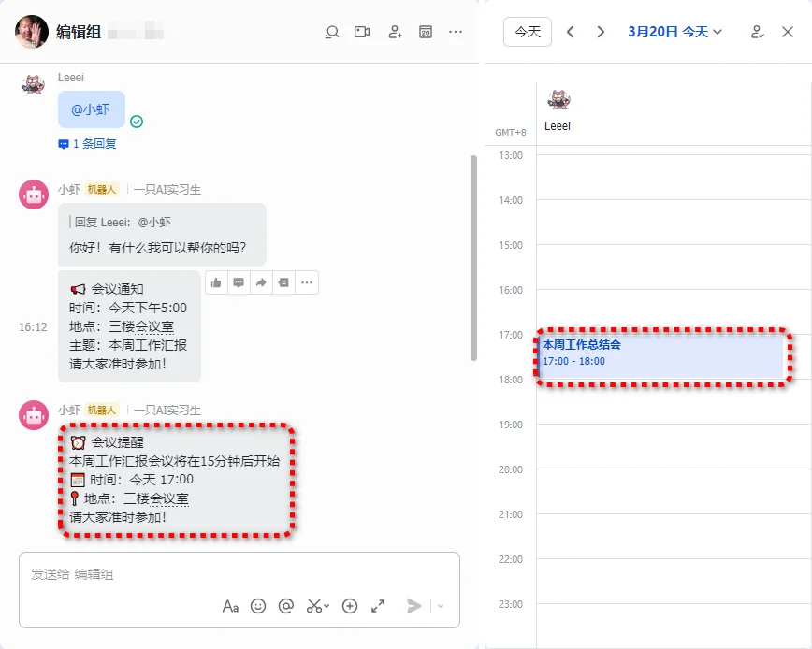Expand the message input with diagonal arrows icon

[x=378, y=606]
